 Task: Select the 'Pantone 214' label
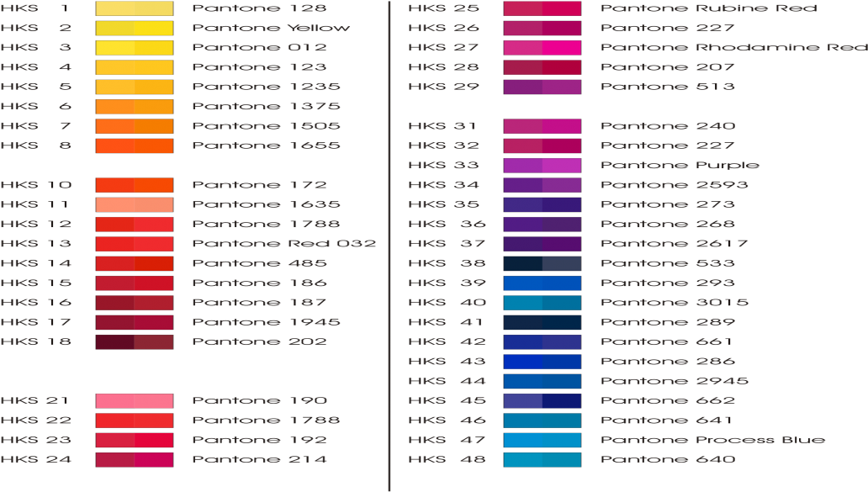tap(260, 459)
